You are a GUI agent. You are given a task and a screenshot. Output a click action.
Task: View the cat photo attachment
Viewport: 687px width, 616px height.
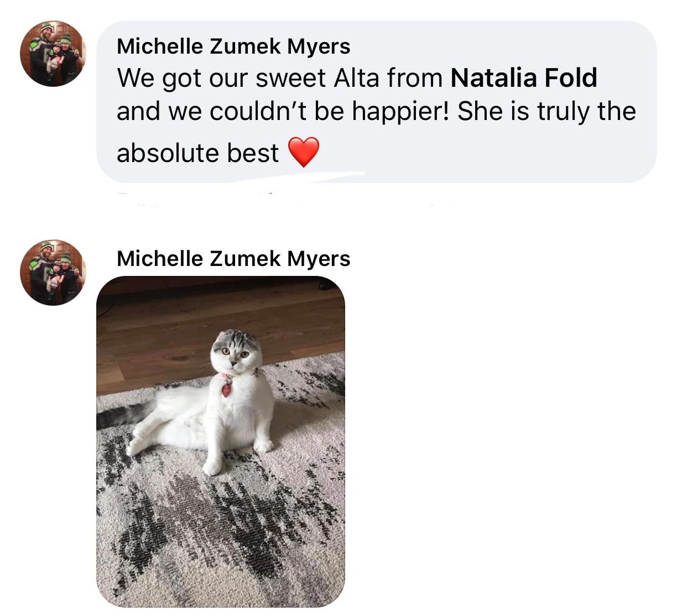221,441
